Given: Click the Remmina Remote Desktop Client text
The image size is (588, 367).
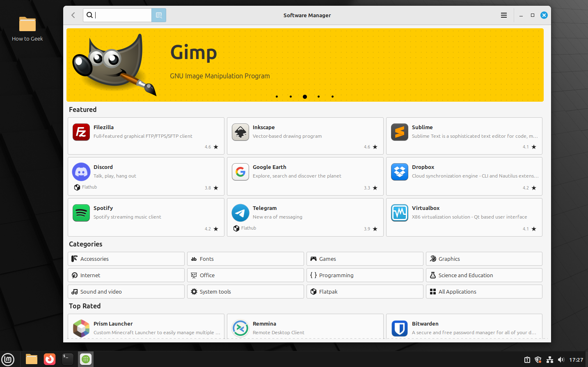Looking at the screenshot, I should (x=279, y=333).
